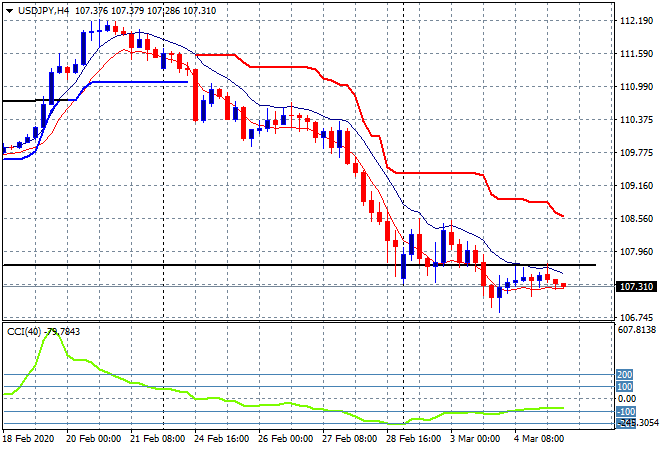This screenshot has width=660, height=450.
Task: Click the current price tag 107.310
Action: pos(636,287)
